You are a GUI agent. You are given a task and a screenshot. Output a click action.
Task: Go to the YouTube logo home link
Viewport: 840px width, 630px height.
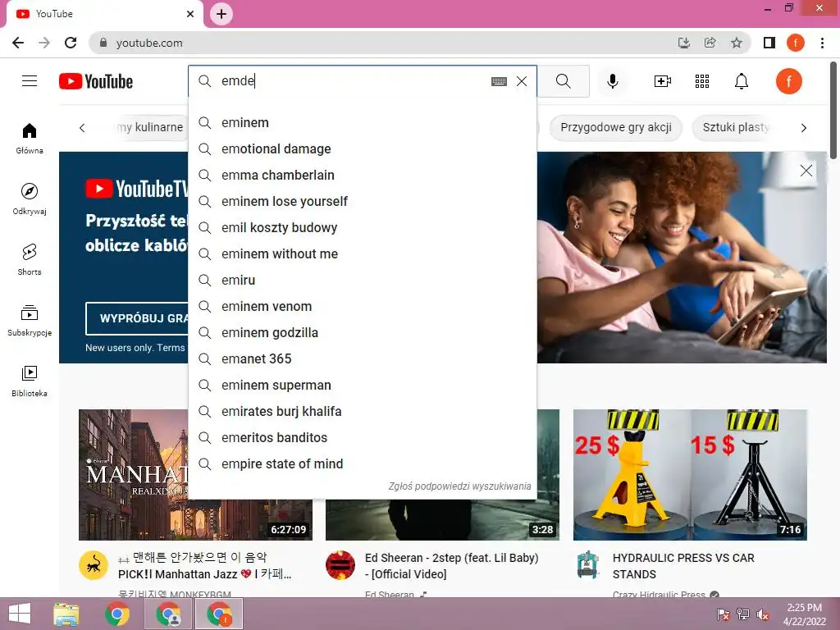[96, 81]
